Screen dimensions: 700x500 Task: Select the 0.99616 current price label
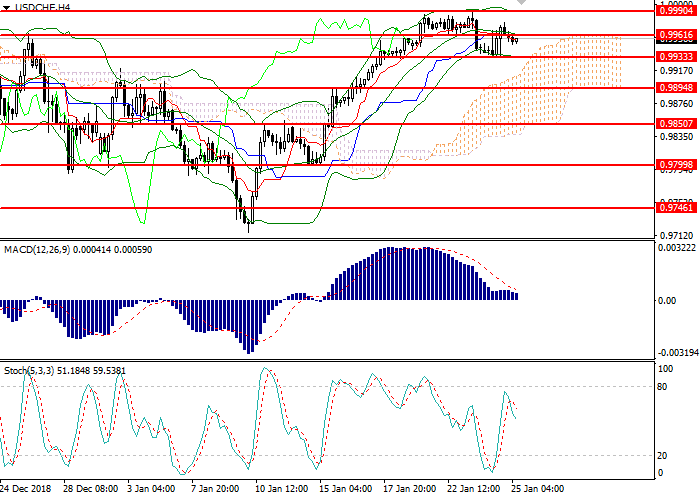tap(677, 35)
